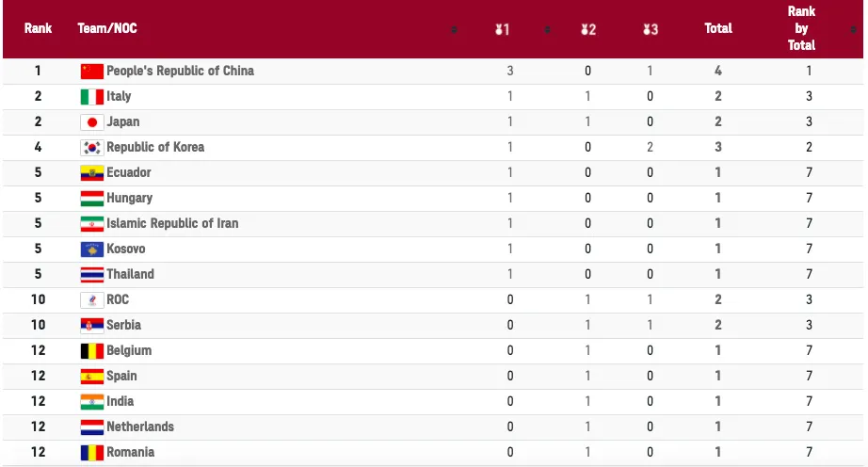
Task: Sort table by Rank header
Action: tap(39, 28)
